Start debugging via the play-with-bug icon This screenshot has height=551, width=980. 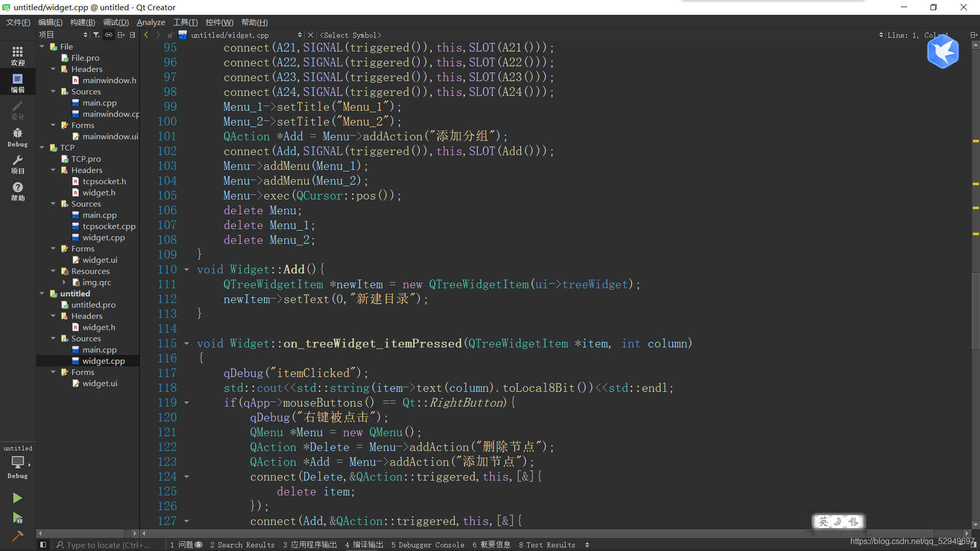click(x=17, y=518)
